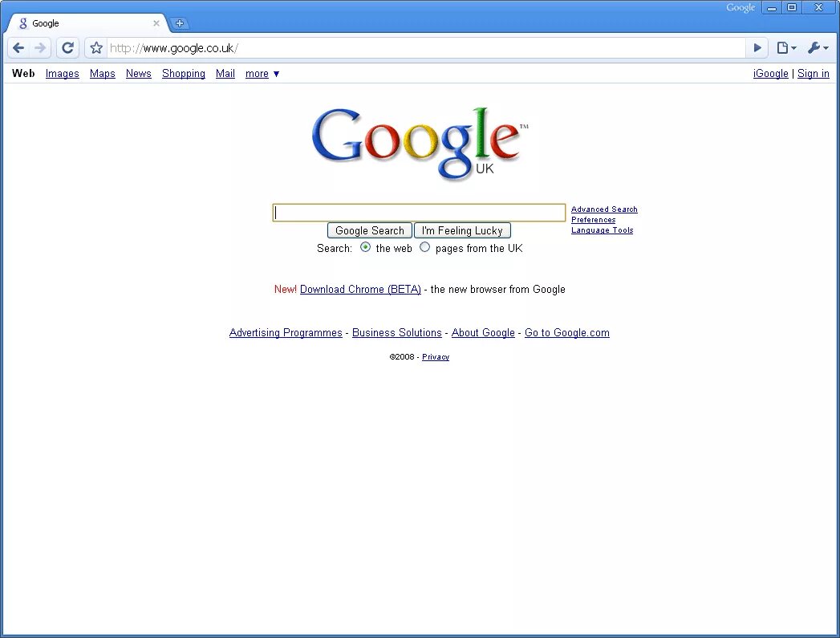Click Go to Google.com link
Screen dimensions: 840x638
coord(566,333)
